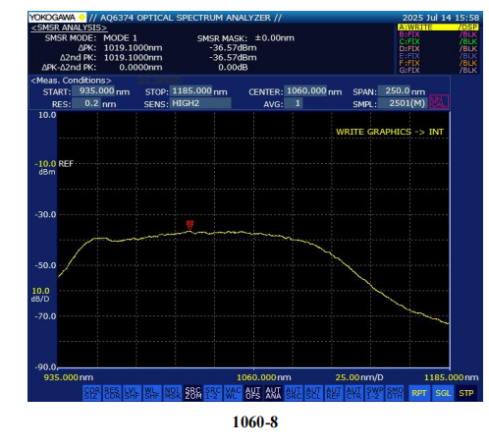
Task: Edit the STOP wavelength 1185.000 field
Action: point(190,91)
